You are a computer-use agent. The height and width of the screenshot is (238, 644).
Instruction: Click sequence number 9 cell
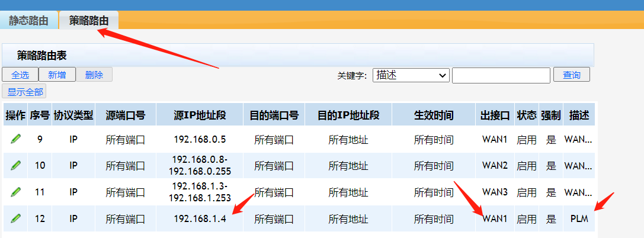click(x=40, y=140)
